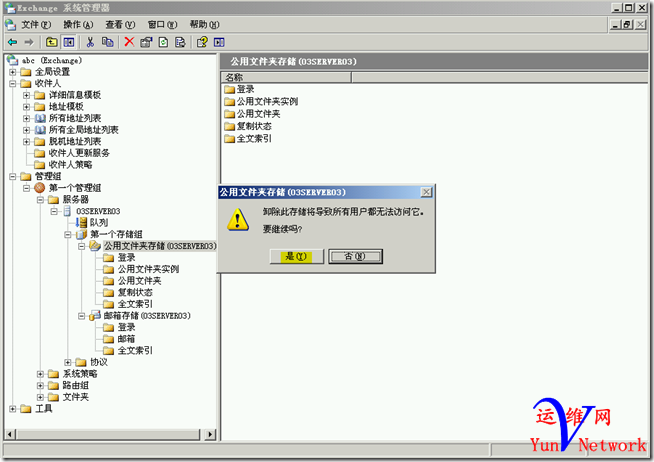Click the 第一个管理组 globe icon

click(39, 188)
